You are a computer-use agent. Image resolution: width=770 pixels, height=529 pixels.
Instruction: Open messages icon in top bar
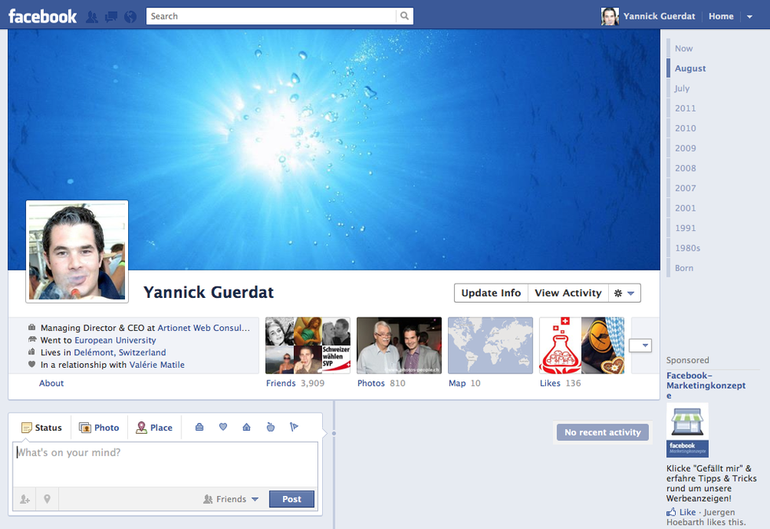point(111,17)
